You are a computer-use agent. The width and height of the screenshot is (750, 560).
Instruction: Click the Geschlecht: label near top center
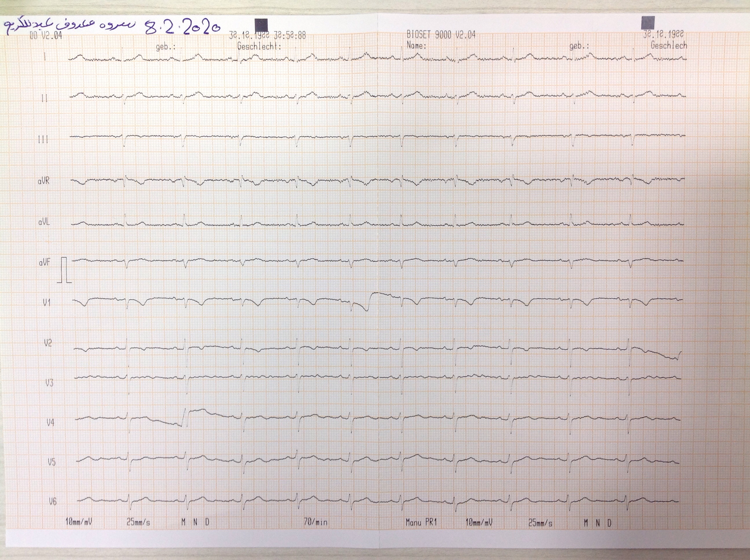[x=259, y=46]
